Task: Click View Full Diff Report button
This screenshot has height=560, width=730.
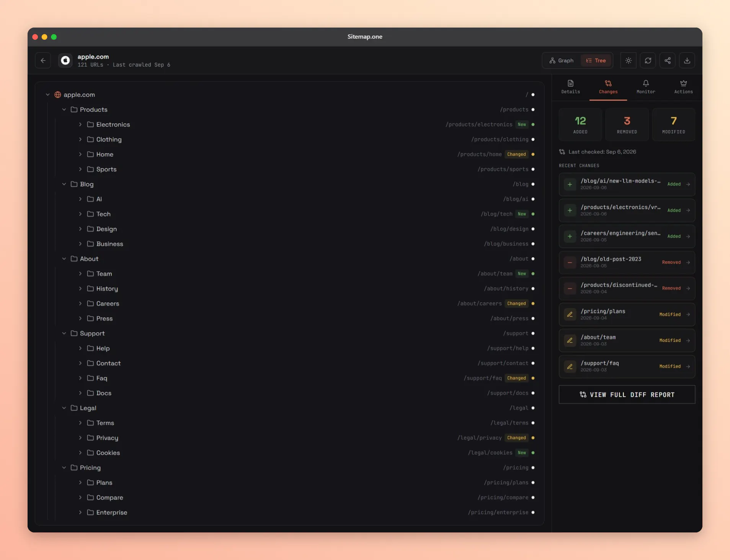Action: 627,395
